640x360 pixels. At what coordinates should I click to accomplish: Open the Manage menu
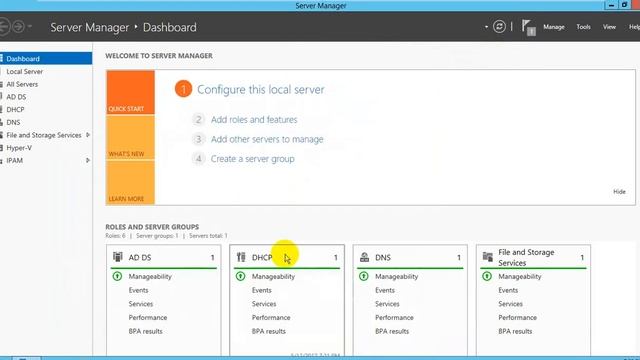click(553, 27)
